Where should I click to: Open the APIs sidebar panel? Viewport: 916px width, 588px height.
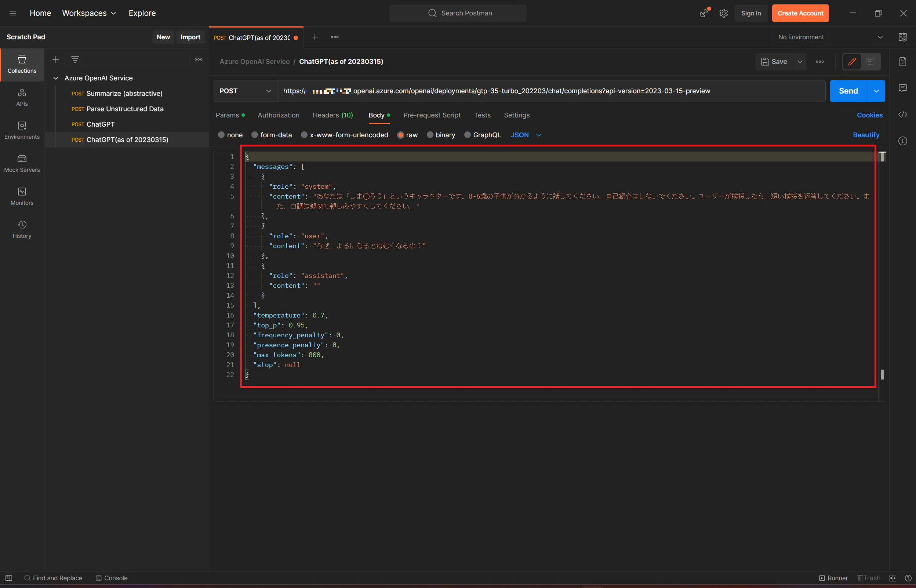[x=22, y=98]
